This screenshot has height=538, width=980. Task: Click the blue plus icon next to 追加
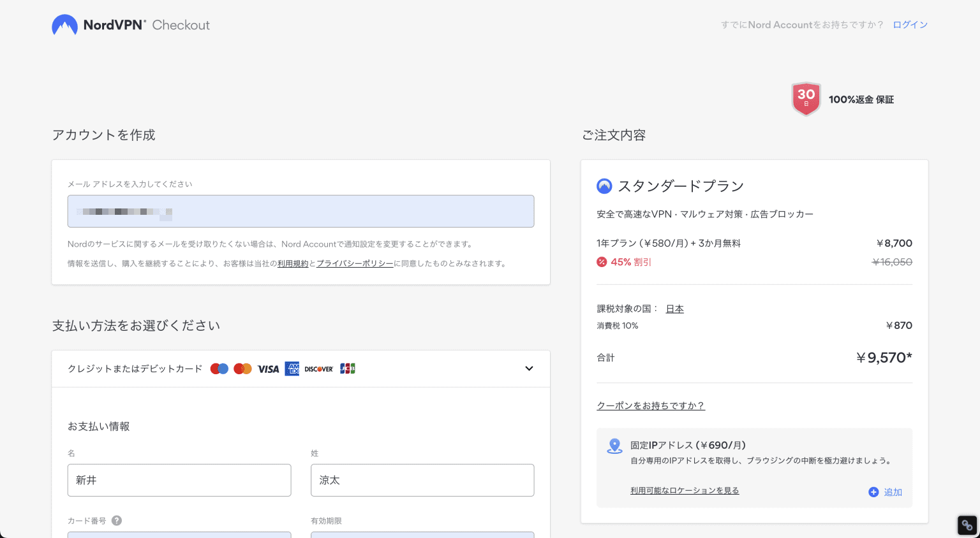pyautogui.click(x=873, y=492)
